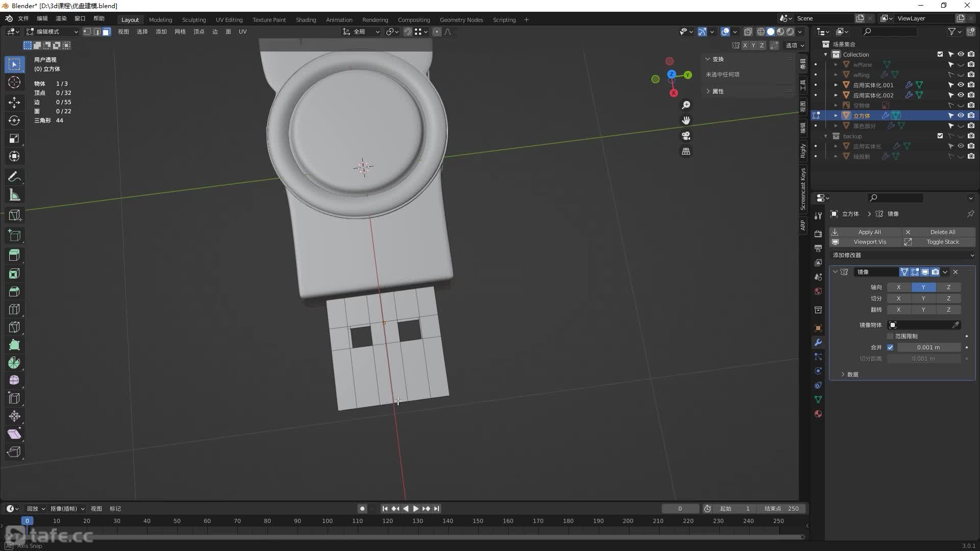This screenshot has width=980, height=551.
Task: Select the Annotate tool
Action: pos(14,177)
